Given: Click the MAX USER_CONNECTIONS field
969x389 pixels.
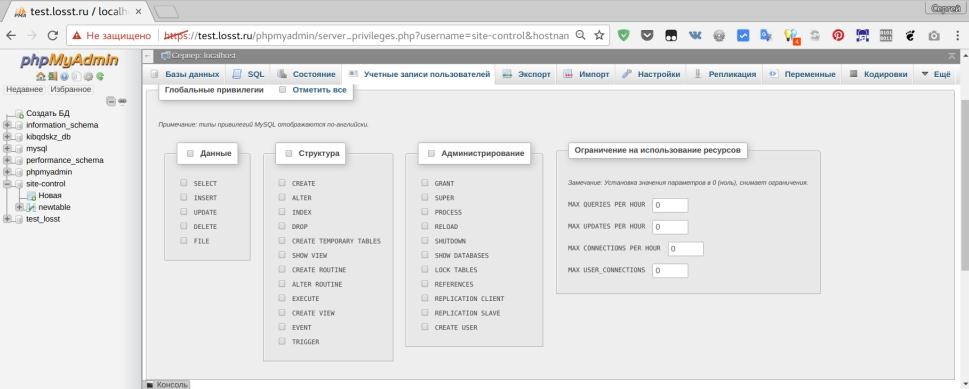Looking at the screenshot, I should click(x=670, y=271).
